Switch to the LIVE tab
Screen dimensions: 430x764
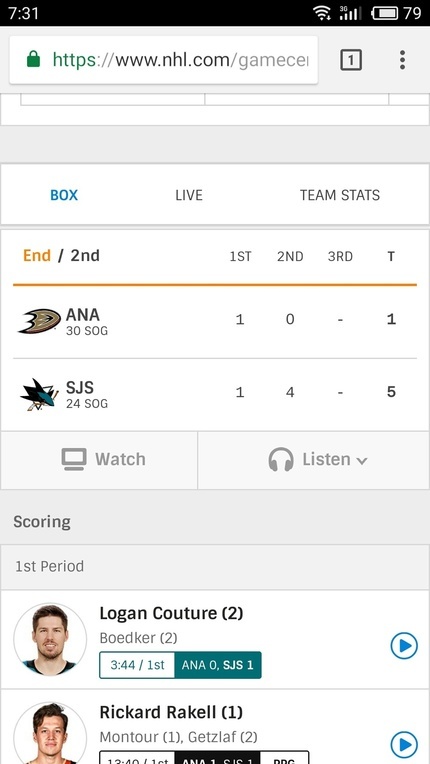(189, 195)
